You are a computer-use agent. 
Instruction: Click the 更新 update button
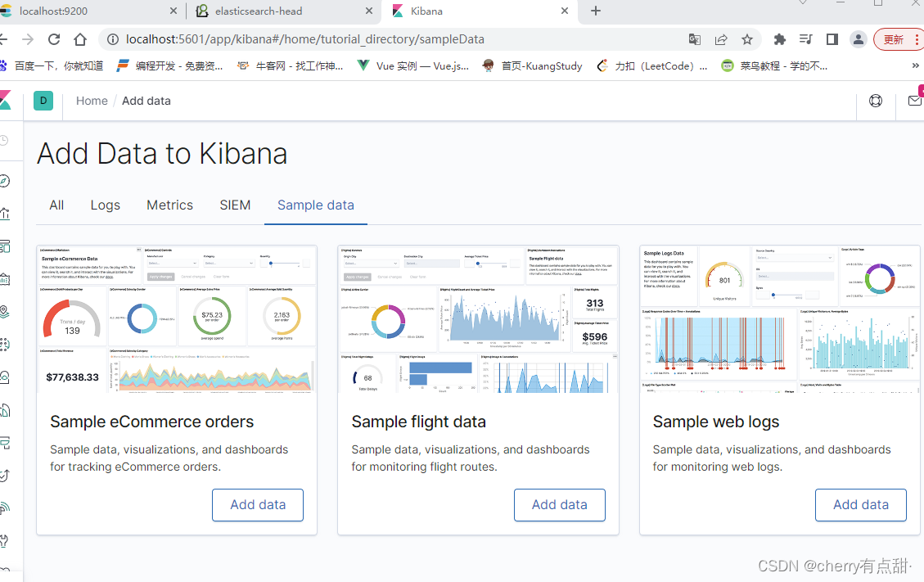[x=898, y=39]
